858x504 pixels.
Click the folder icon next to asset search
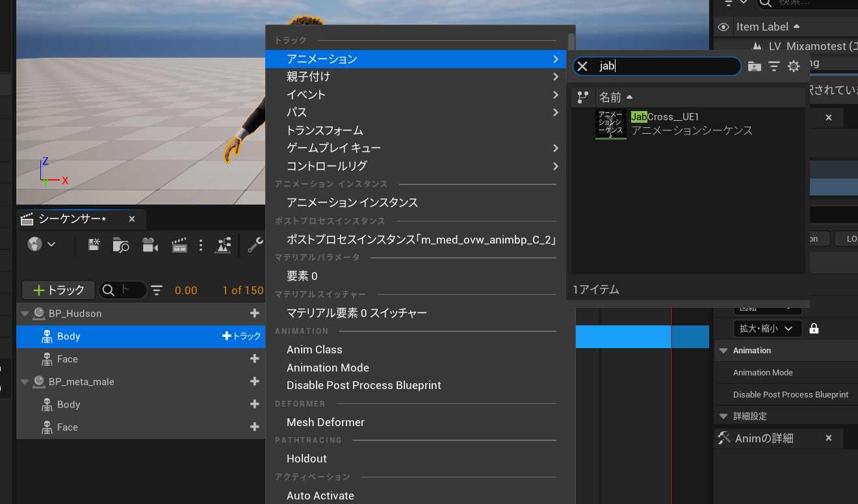[x=754, y=66]
